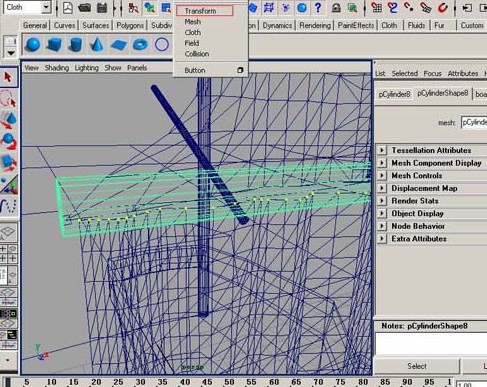Viewport: 487px width, 387px height.
Task: Click the question mark selection mask icon
Action: [x=318, y=7]
